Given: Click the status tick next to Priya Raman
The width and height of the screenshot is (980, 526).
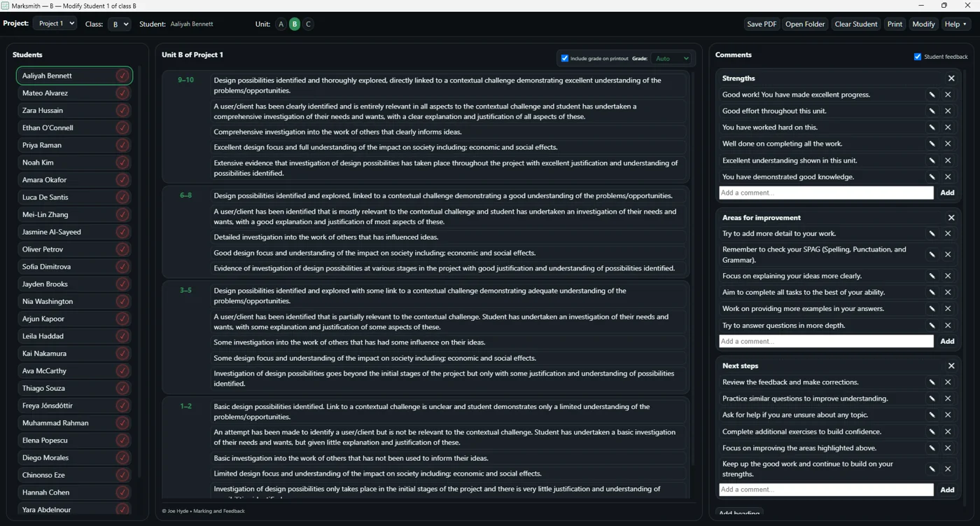Looking at the screenshot, I should (x=122, y=145).
